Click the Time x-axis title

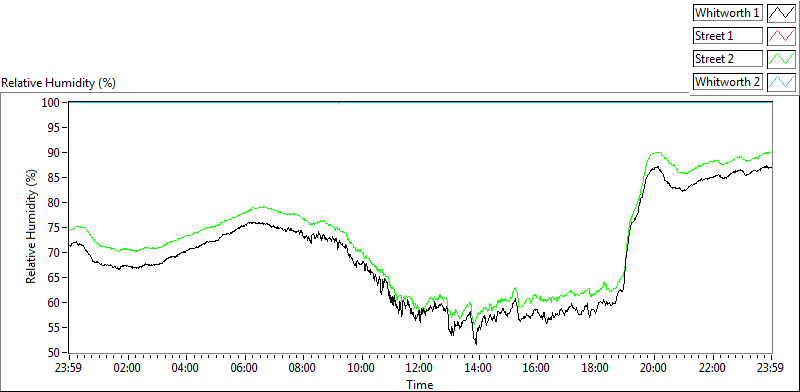420,384
